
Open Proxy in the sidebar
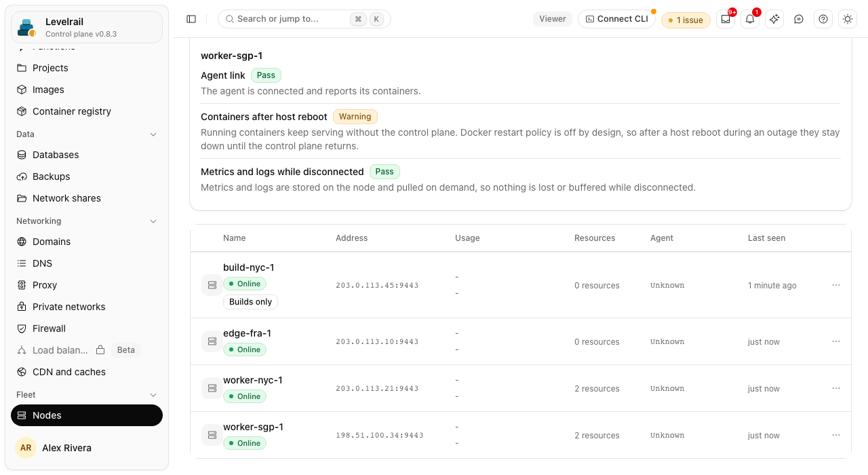click(x=87, y=285)
